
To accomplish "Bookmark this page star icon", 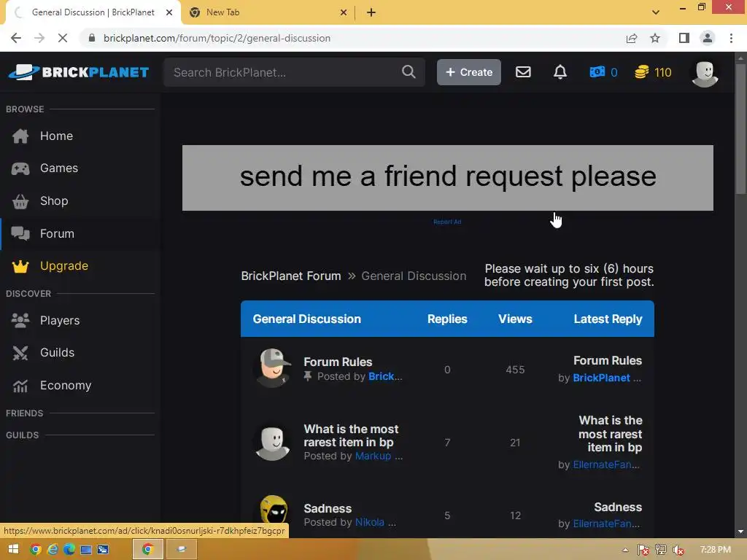I will pos(655,38).
